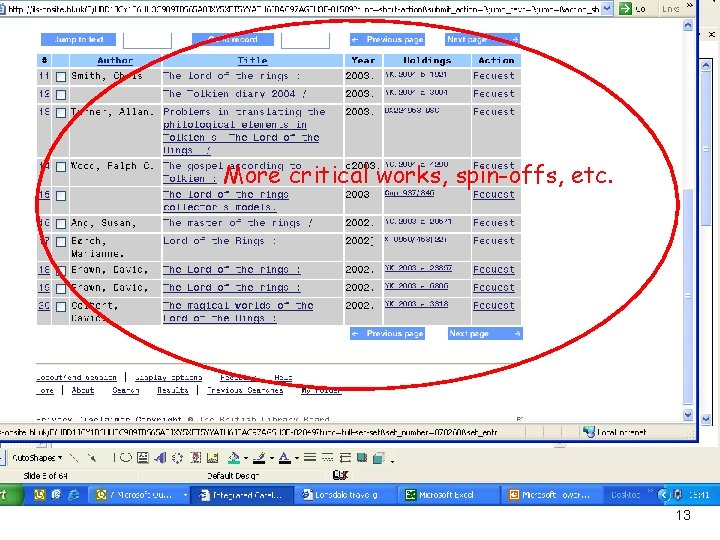Sort results by Title column header

click(252, 60)
